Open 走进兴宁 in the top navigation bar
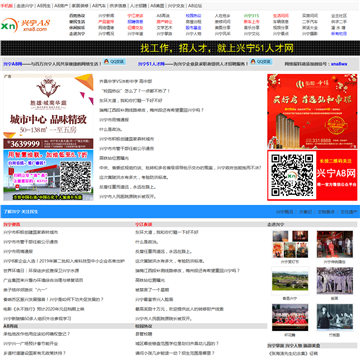This screenshot has width=360, height=360. (x=25, y=6)
